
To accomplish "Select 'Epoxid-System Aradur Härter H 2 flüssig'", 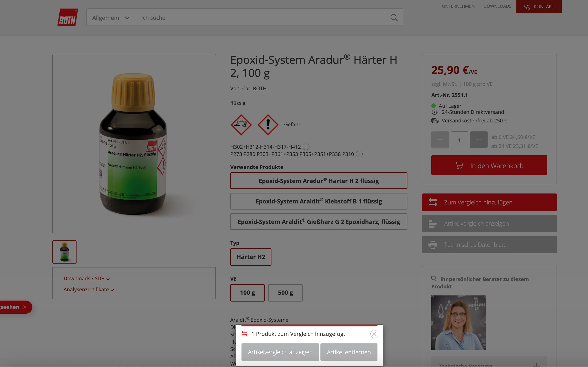I will [x=319, y=181].
